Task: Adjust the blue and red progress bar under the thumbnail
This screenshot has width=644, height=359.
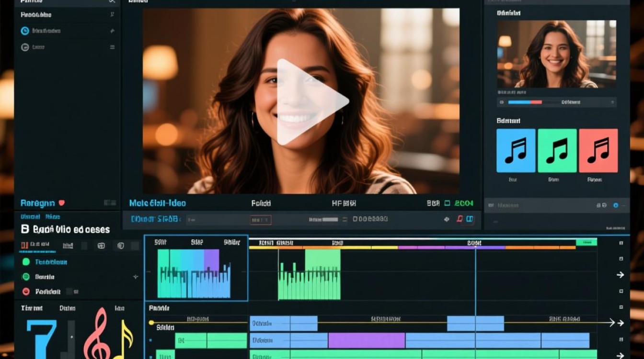Action: pos(525,102)
